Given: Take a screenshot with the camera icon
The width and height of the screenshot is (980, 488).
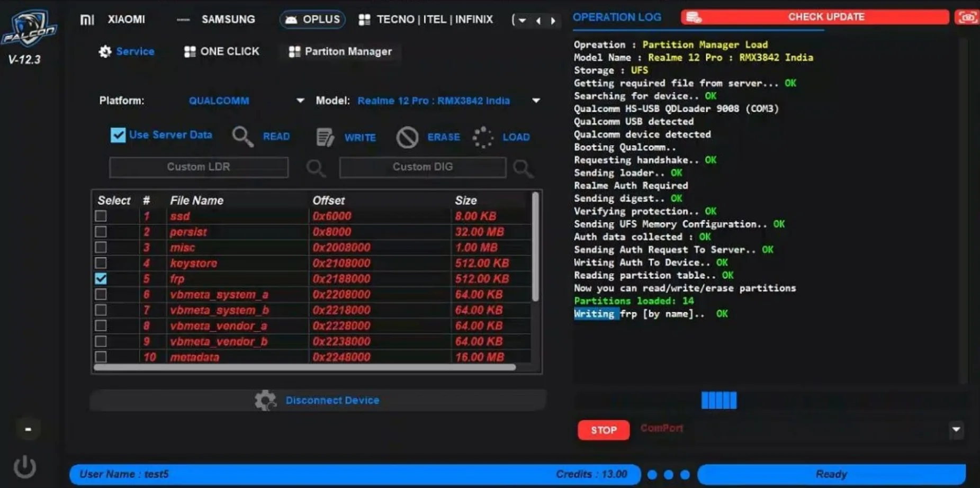Looking at the screenshot, I should [967, 17].
